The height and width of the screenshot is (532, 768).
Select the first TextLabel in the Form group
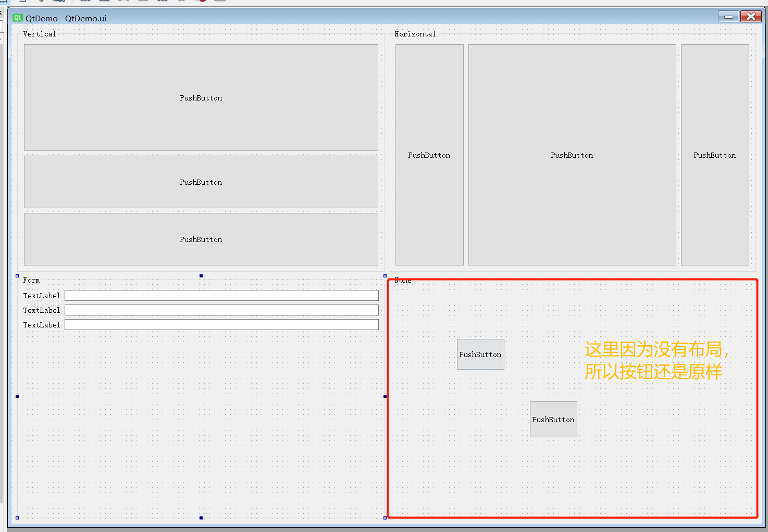(x=42, y=296)
